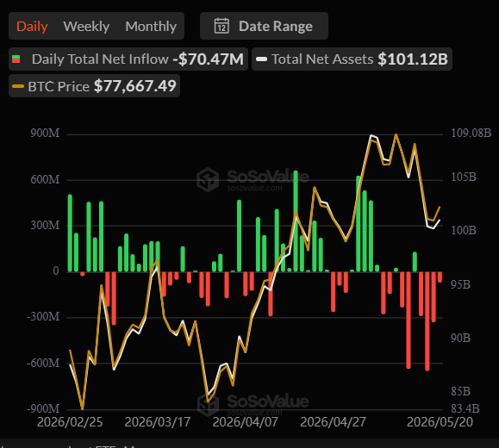Click the 900M left axis label
Viewport: 499px width, 448px height.
(x=45, y=134)
